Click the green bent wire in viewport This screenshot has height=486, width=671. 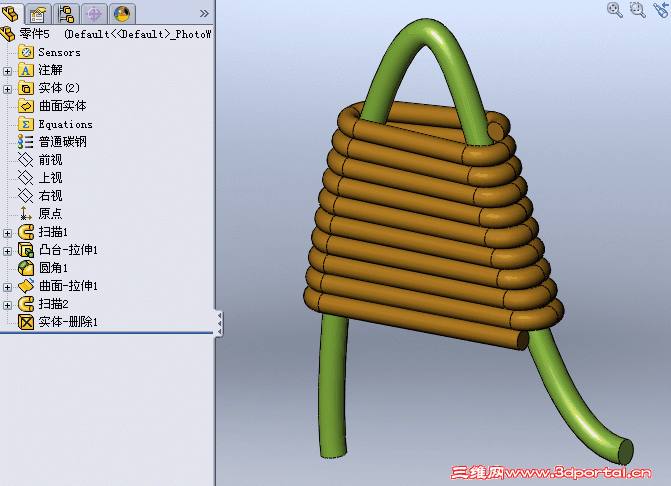tap(333, 385)
